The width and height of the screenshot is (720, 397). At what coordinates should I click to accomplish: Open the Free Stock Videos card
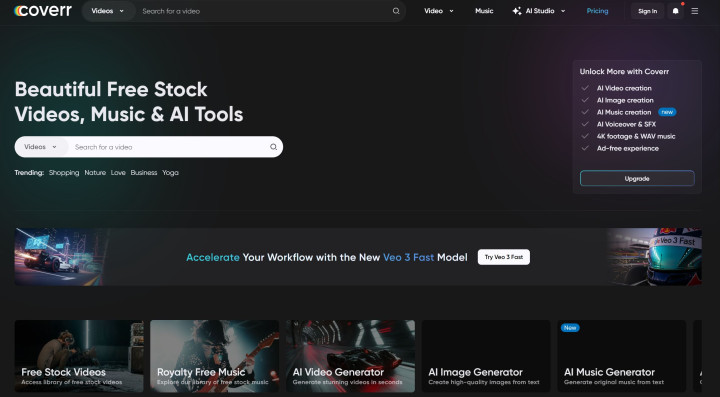79,356
